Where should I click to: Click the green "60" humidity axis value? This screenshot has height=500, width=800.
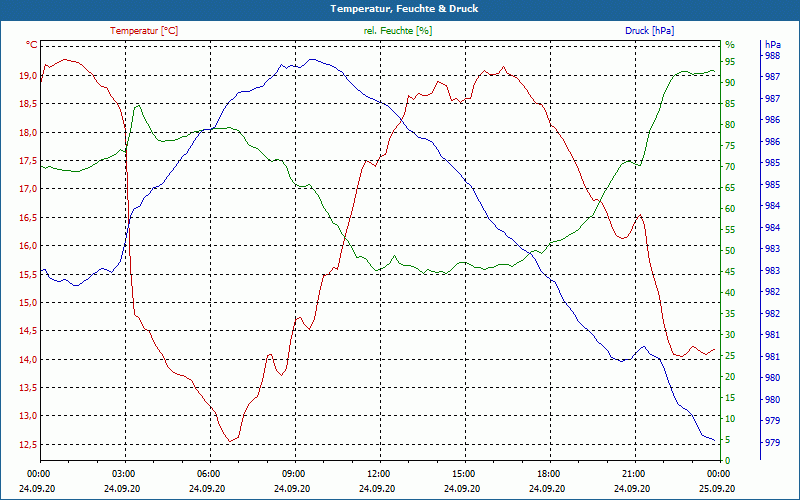pyautogui.click(x=730, y=209)
